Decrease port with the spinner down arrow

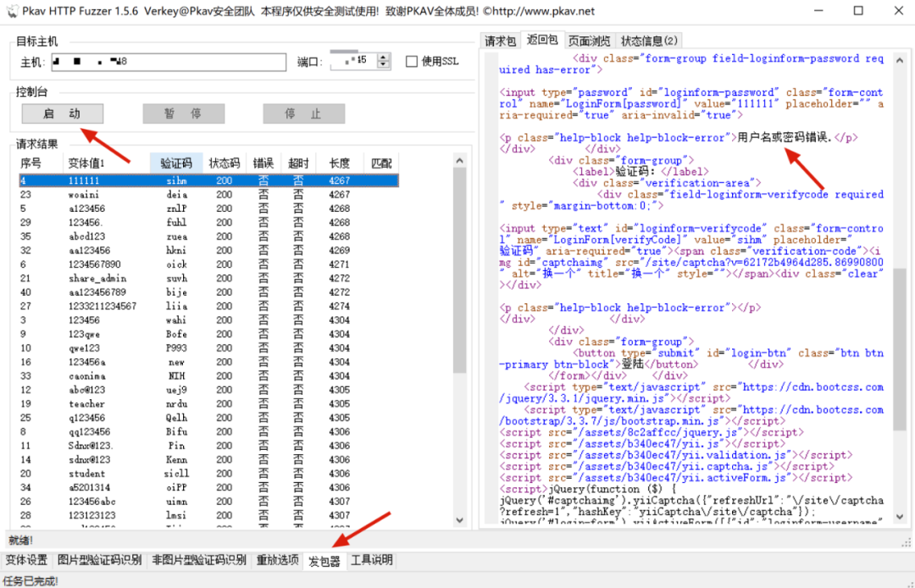point(384,65)
